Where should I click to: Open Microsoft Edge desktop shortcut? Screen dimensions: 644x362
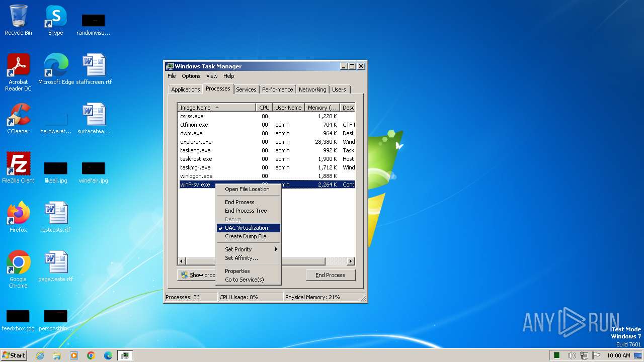[x=56, y=69]
